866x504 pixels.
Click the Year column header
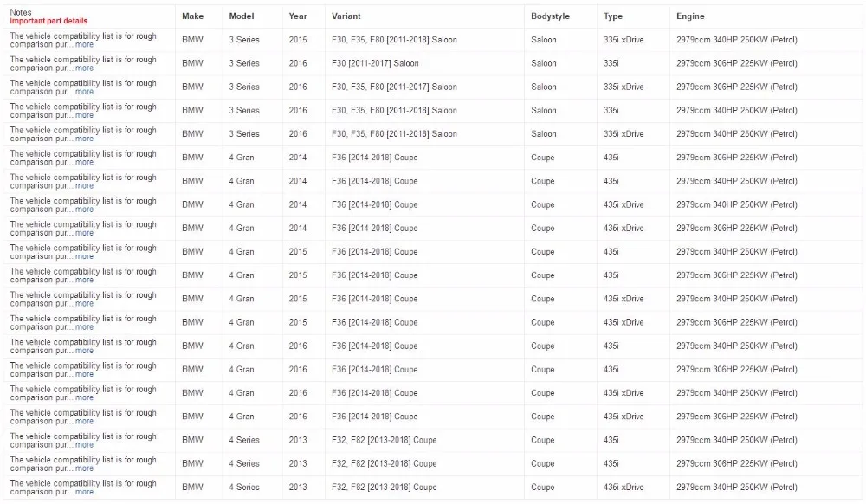[x=298, y=16]
